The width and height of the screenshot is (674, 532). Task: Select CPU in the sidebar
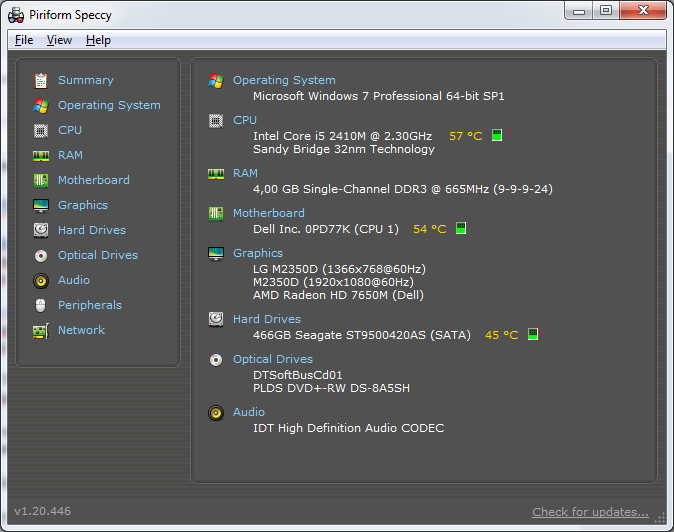click(x=70, y=130)
